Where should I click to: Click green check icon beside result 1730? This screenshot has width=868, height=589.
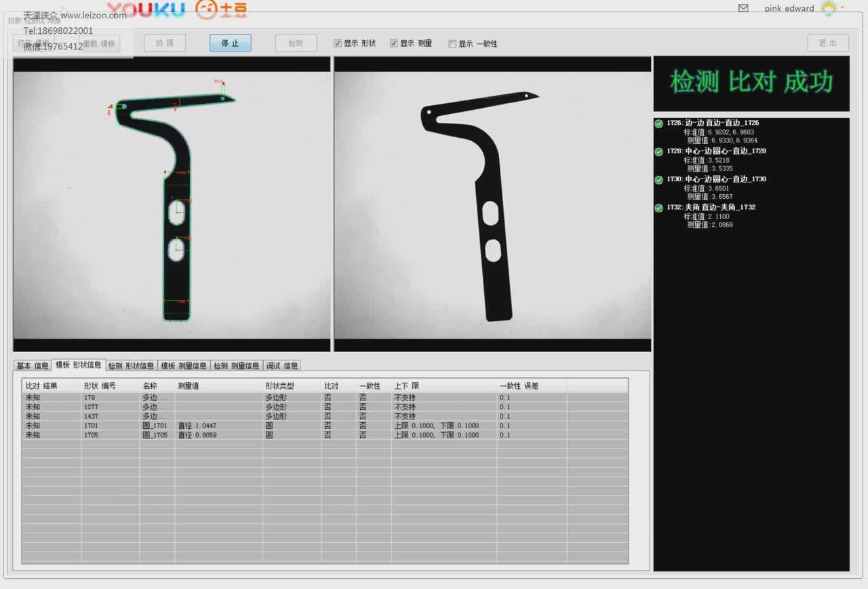tap(658, 180)
